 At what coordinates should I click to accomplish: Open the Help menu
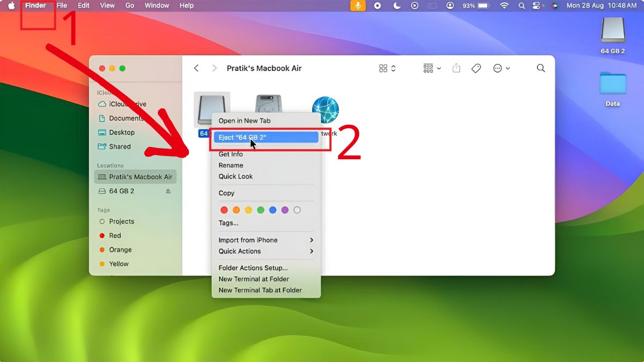coord(187,5)
